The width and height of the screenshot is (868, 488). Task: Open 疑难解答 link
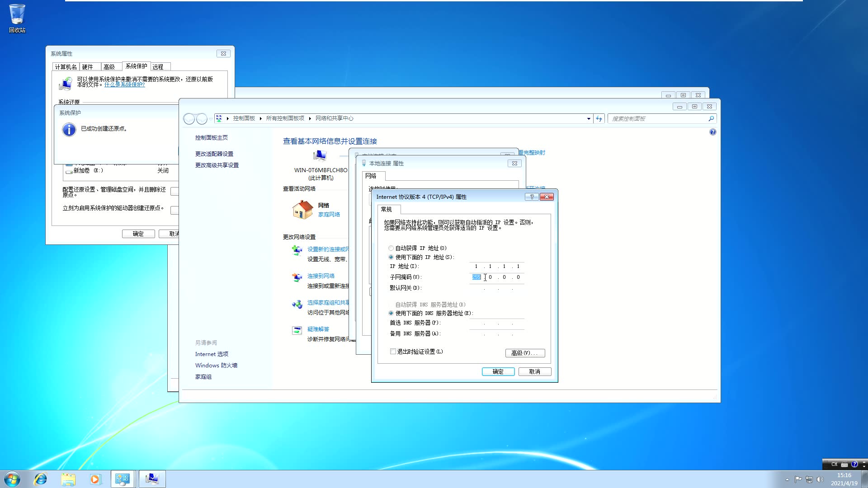click(x=318, y=329)
